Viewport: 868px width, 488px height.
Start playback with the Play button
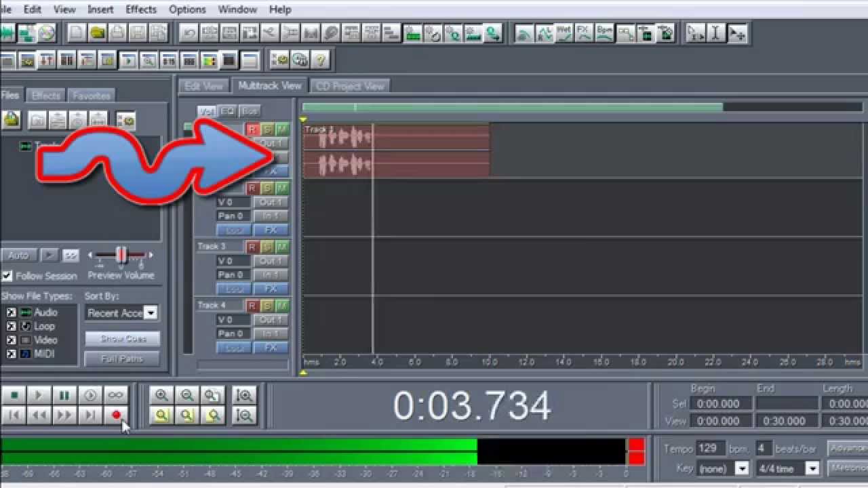[x=39, y=395]
